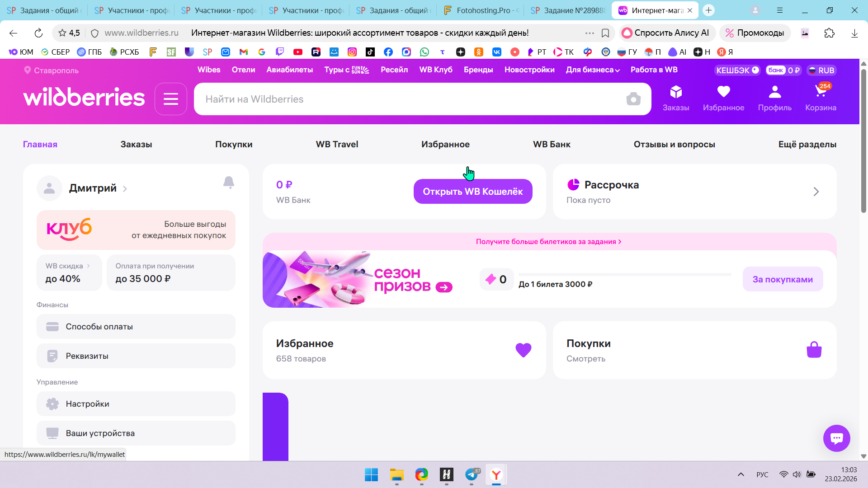Open Telegram from the Windows taskbar

click(x=472, y=474)
